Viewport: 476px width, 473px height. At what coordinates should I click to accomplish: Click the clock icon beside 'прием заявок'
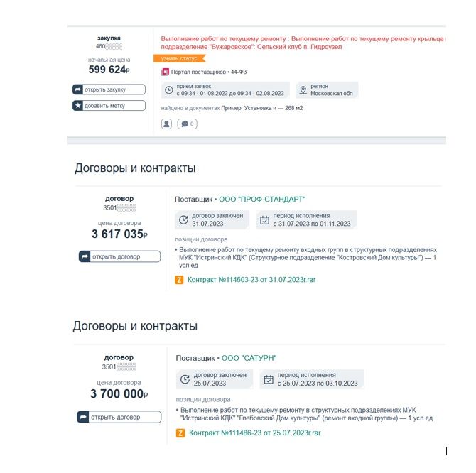168,90
